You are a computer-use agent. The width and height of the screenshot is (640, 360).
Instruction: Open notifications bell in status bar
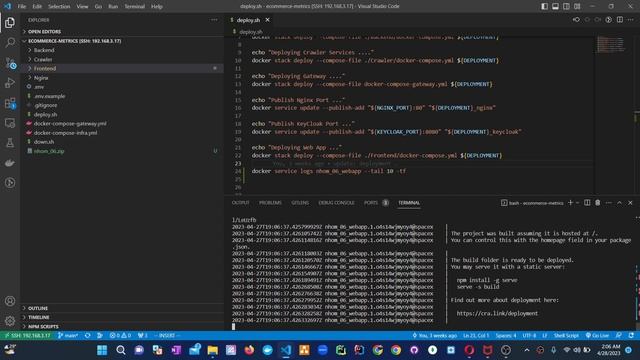tap(631, 336)
